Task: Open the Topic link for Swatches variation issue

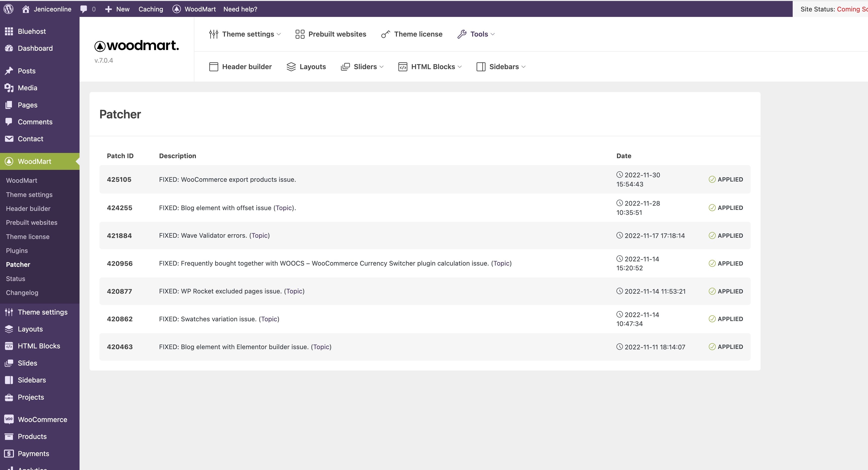Action: [269, 319]
